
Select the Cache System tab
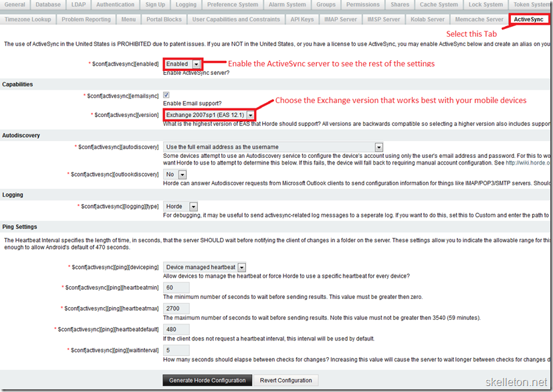[439, 5]
